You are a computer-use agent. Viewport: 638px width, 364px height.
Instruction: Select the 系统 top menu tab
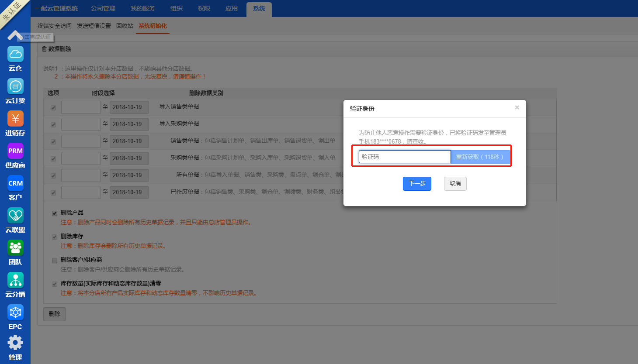[x=259, y=9]
